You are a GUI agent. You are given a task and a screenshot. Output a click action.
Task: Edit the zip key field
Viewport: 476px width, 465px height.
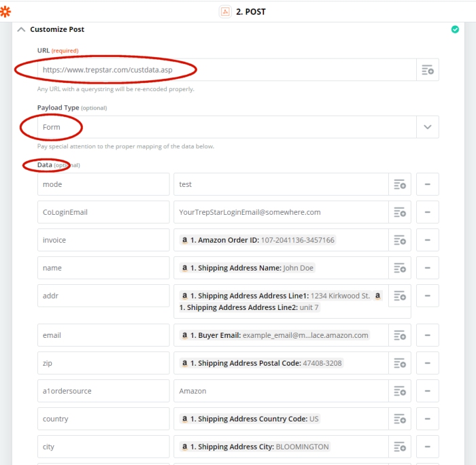click(x=103, y=363)
